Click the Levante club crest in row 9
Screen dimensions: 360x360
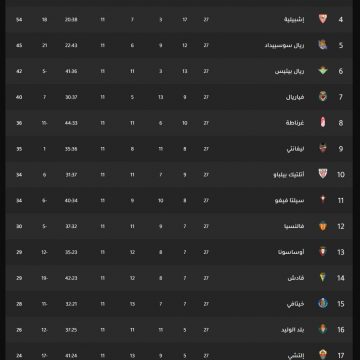[x=323, y=148]
